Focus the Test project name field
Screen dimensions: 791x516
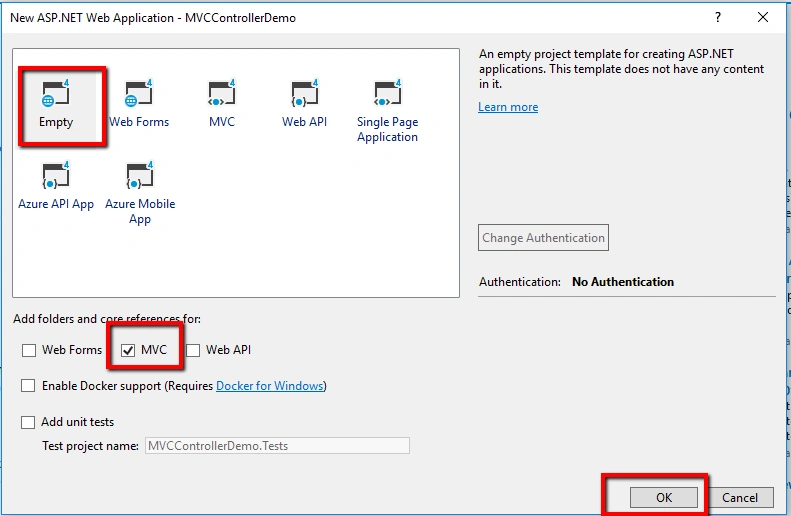[277, 446]
